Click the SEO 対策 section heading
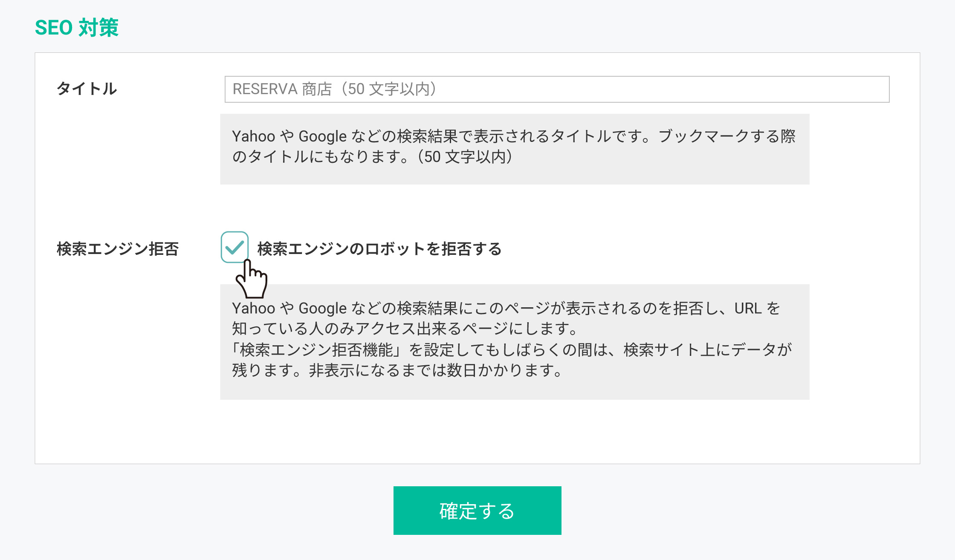This screenshot has width=955, height=560. tap(77, 28)
